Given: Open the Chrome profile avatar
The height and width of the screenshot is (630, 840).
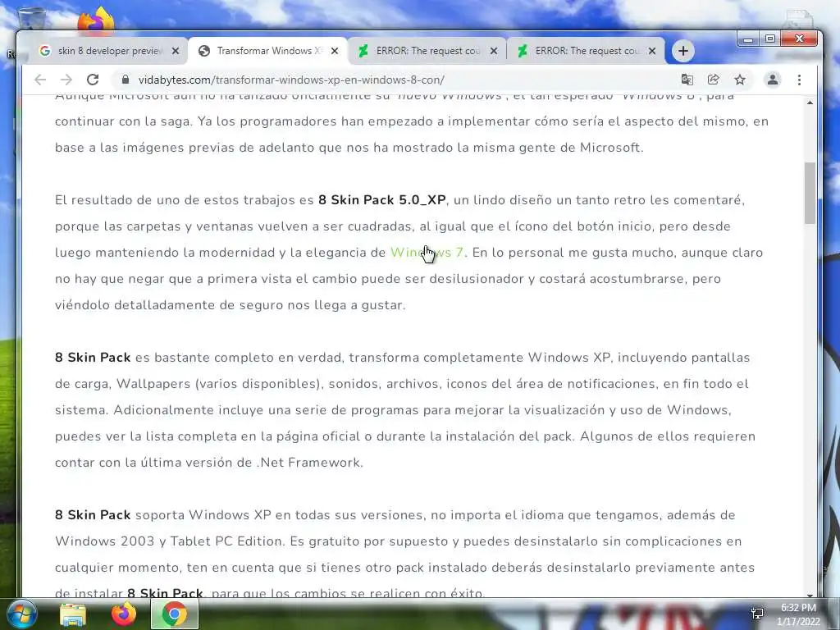Looking at the screenshot, I should click(773, 80).
